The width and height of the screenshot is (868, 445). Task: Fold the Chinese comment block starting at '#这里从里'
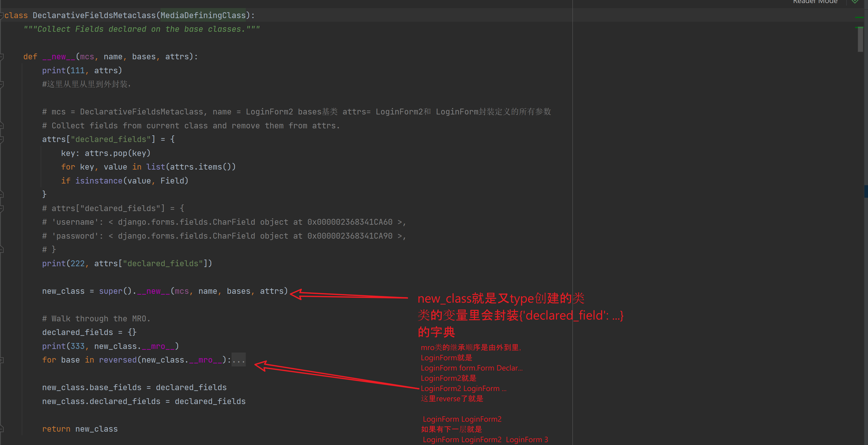tap(2, 84)
